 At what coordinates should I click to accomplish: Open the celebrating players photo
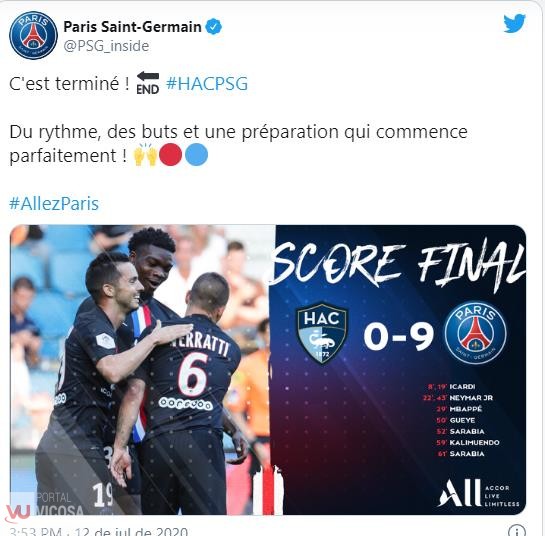pos(143,370)
